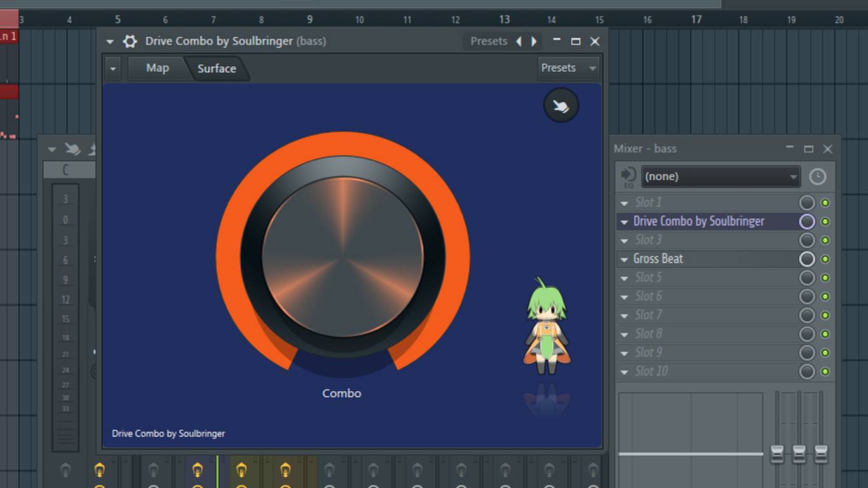Viewport: 868px width, 488px height.
Task: Select Drive Combo by Soulbringer slot
Action: tap(698, 222)
